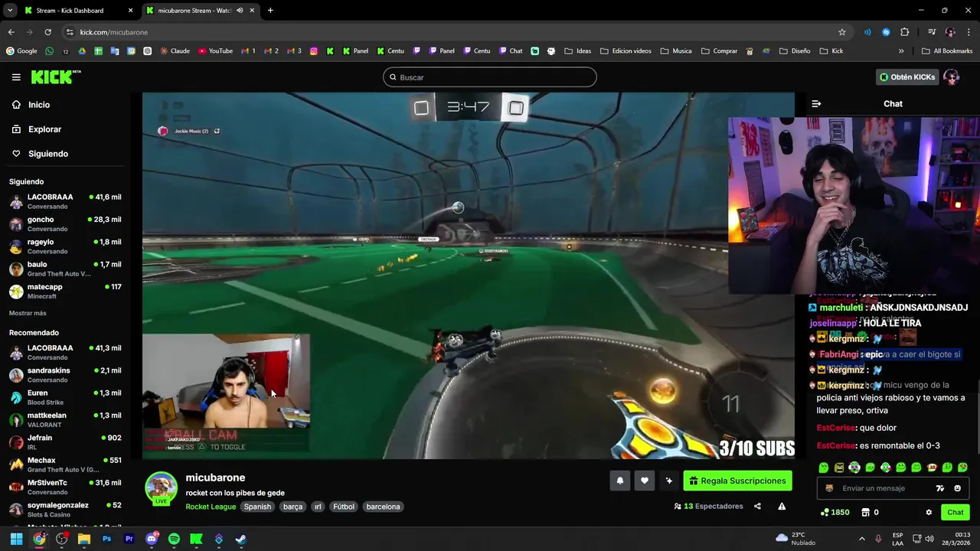Viewport: 980px width, 551px height.
Task: Select the barça tag
Action: (292, 507)
